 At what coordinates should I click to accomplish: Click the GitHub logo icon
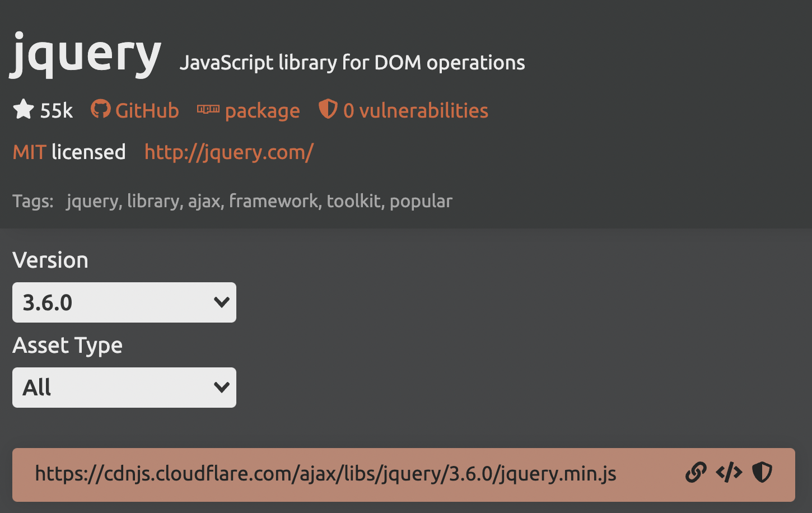[101, 109]
